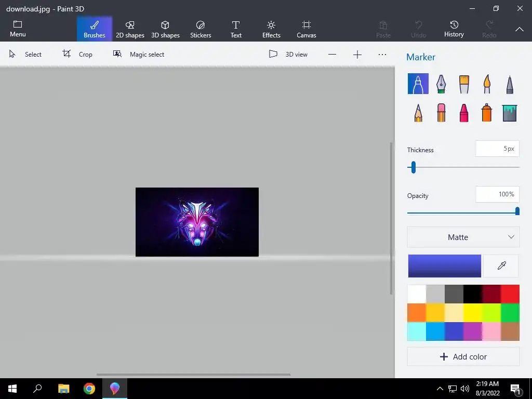Zoom in with the plus button
The width and height of the screenshot is (532, 399).
(357, 55)
